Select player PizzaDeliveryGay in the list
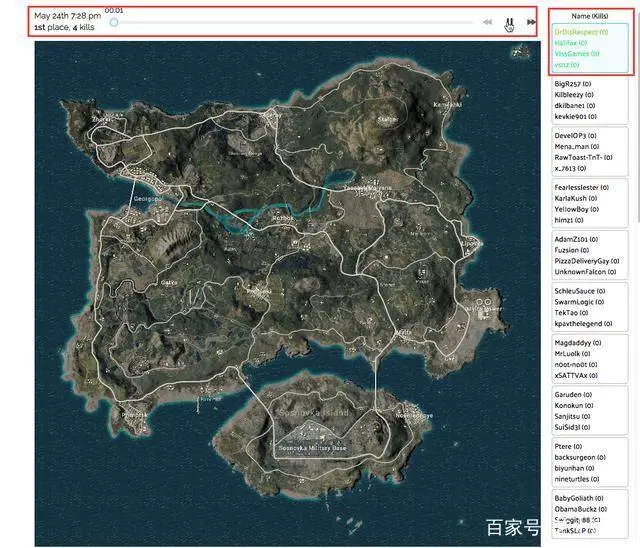This screenshot has height=548, width=640. 587,261
